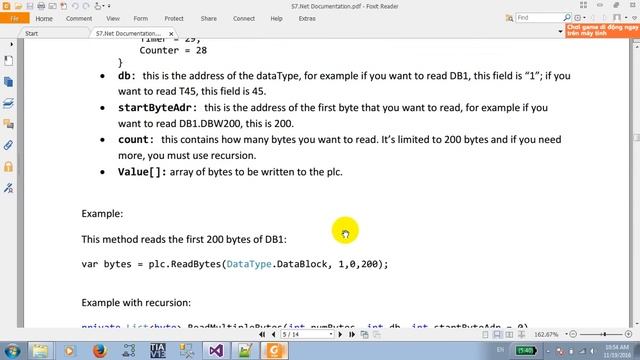Select single page view mode

click(485, 335)
